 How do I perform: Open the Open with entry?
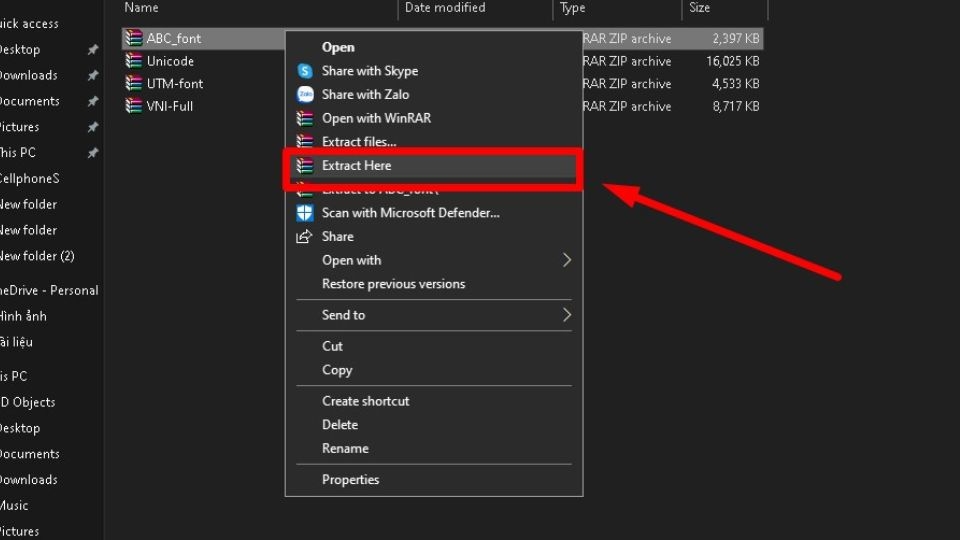point(351,260)
